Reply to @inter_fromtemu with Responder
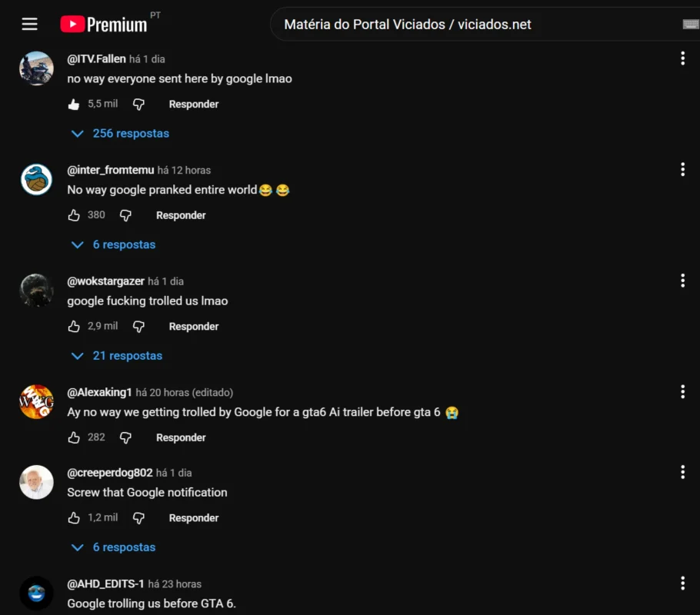The image size is (700, 615). [x=181, y=215]
